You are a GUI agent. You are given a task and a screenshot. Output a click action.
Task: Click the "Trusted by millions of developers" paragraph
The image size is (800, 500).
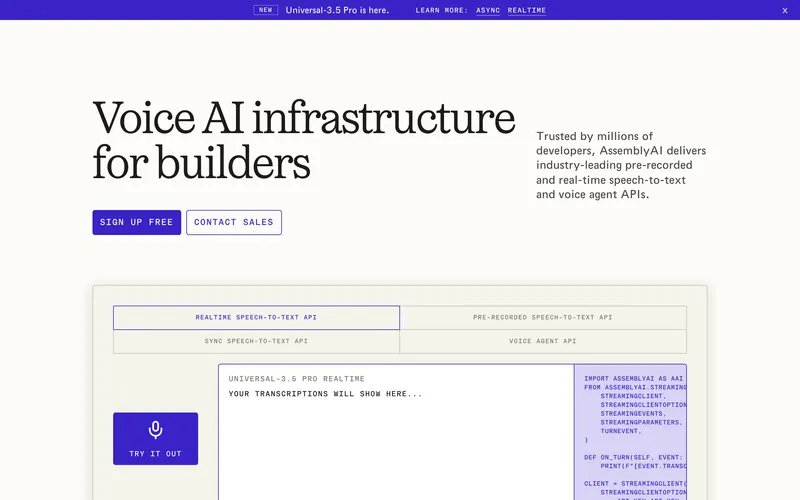[x=621, y=165]
